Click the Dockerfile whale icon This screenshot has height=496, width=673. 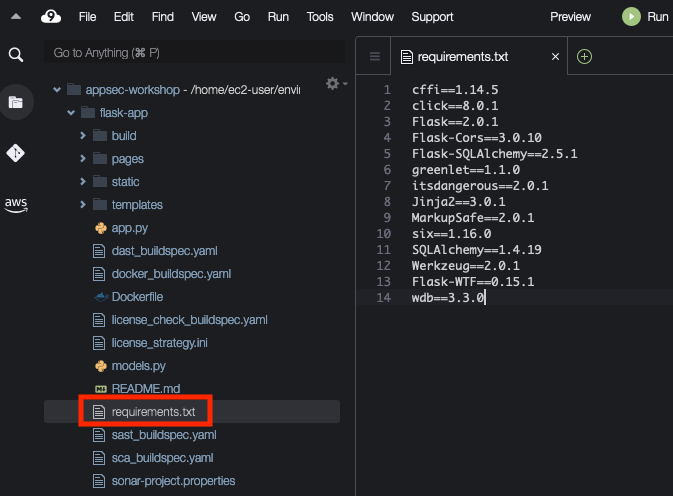[101, 297]
